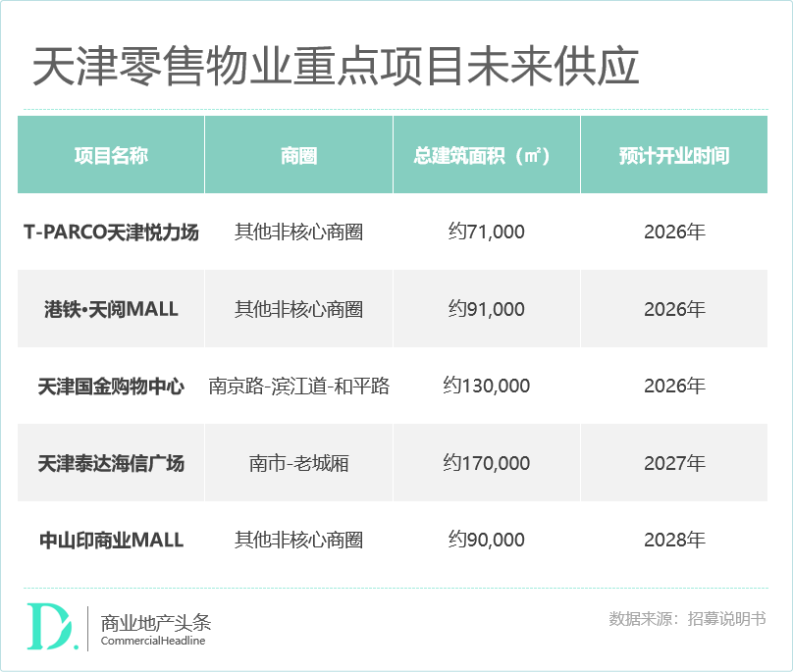793x672 pixels.
Task: Click the title 天津零售物业重点项目未来供应
Action: pos(336,67)
